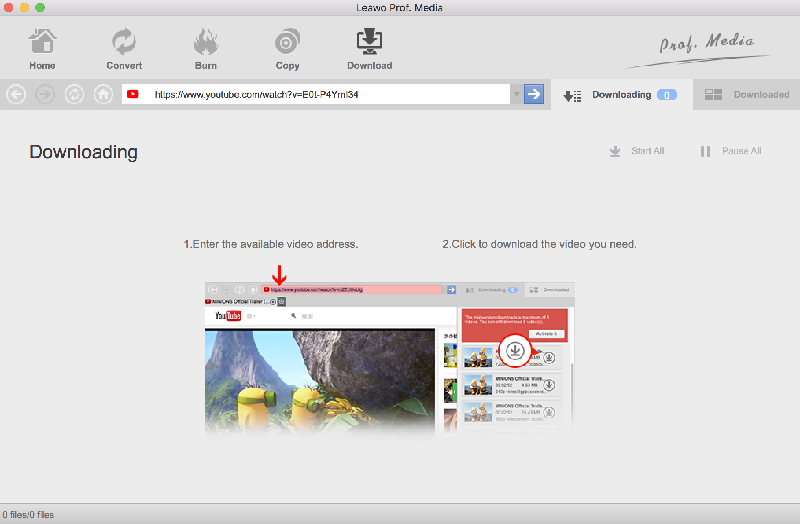Expand the address history dropdown
Screen dimensions: 800x524
[x=516, y=94]
